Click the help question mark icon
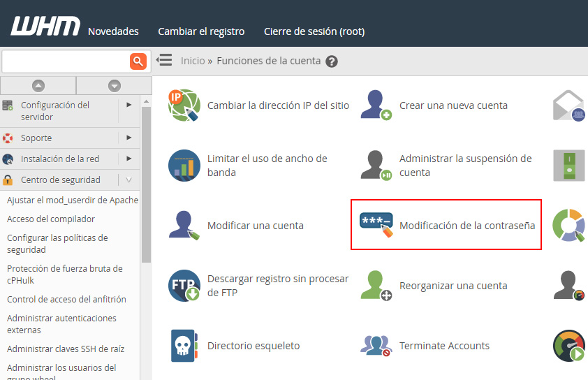The width and height of the screenshot is (588, 380). point(332,61)
